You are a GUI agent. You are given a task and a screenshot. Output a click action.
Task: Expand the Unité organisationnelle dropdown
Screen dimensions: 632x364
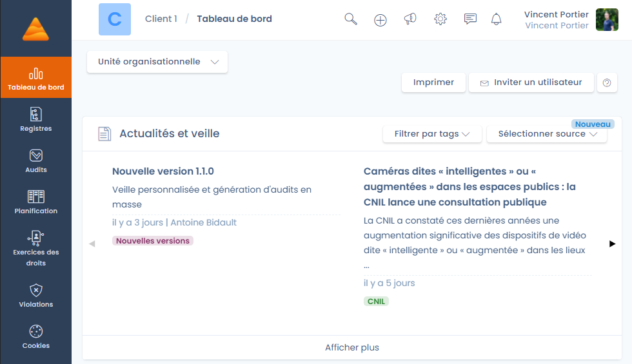click(x=157, y=62)
